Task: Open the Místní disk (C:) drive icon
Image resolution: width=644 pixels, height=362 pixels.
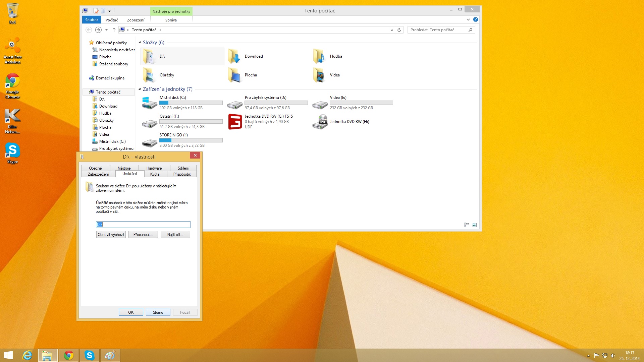Action: [x=149, y=103]
